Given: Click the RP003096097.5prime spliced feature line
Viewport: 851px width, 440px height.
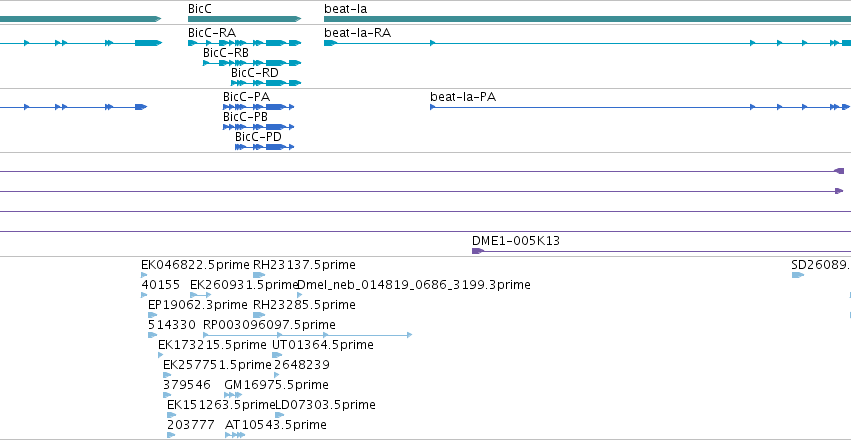Looking at the screenshot, I should pyautogui.click(x=307, y=335).
